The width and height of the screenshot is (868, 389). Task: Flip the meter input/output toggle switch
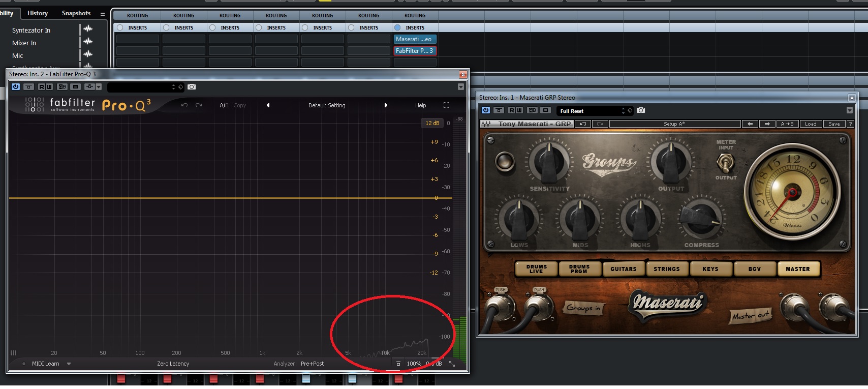pyautogui.click(x=725, y=163)
